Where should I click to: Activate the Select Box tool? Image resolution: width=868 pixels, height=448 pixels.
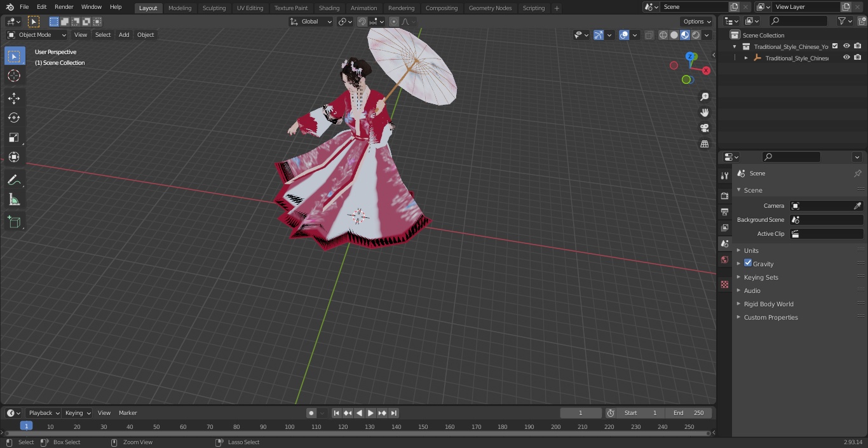coord(14,56)
